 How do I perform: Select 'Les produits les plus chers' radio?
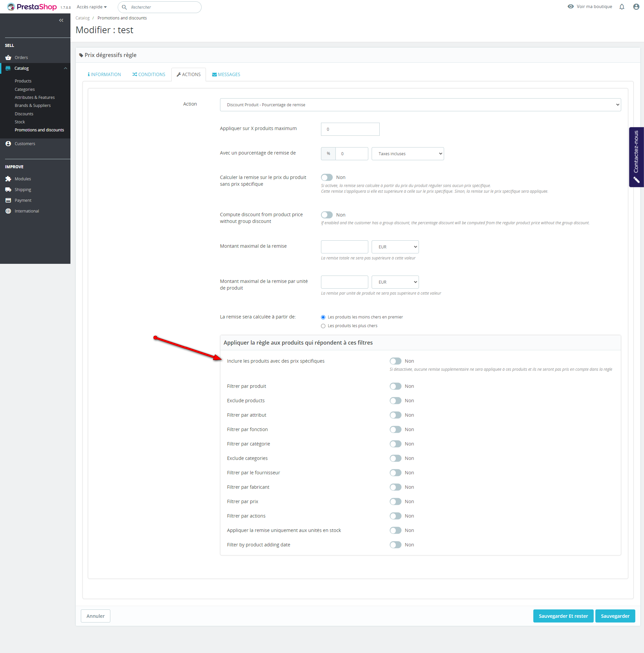[323, 326]
